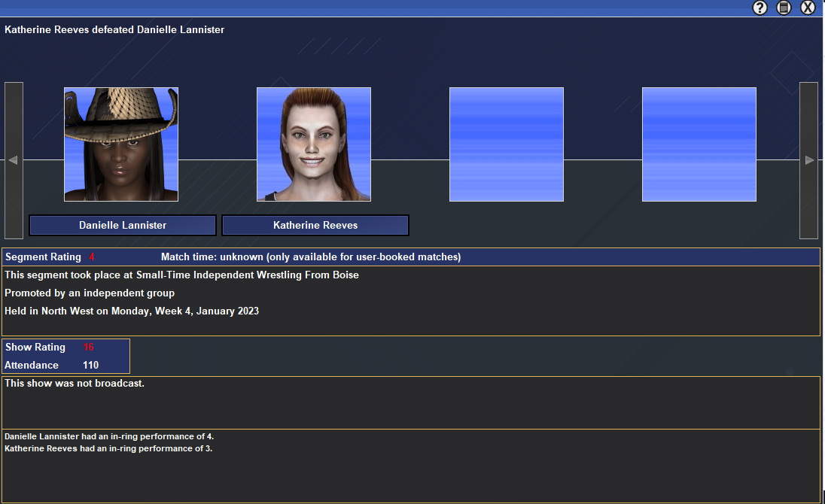
Task: Click the Segment Rating label
Action: 43,257
